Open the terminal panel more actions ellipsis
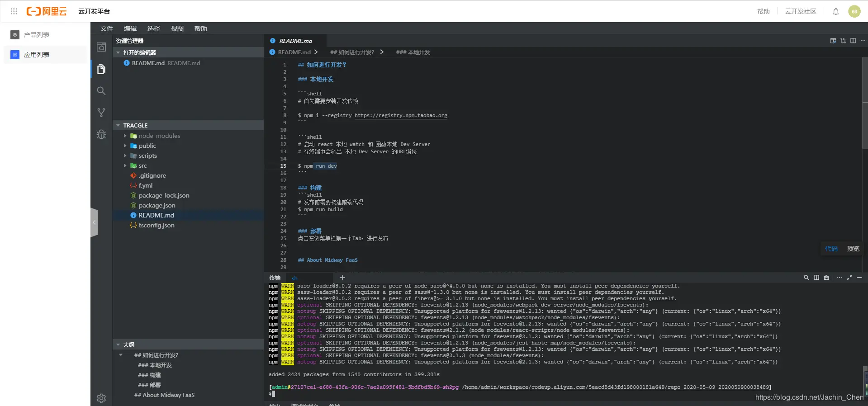This screenshot has width=868, height=406. [x=840, y=278]
